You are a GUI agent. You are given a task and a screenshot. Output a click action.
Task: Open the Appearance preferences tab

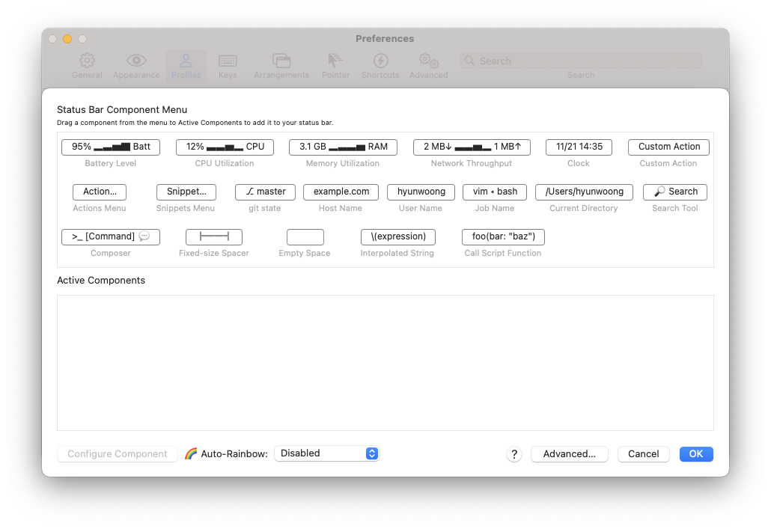136,67
